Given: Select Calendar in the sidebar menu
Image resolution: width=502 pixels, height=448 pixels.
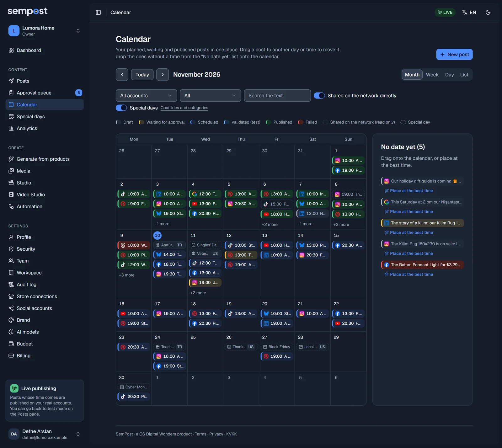Looking at the screenshot, I should 45,105.
